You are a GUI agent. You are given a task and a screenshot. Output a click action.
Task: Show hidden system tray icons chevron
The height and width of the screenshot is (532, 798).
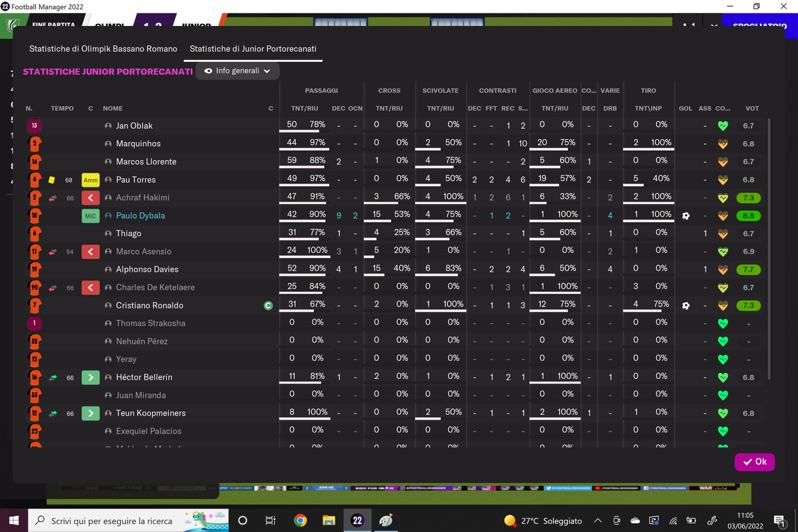(x=598, y=521)
